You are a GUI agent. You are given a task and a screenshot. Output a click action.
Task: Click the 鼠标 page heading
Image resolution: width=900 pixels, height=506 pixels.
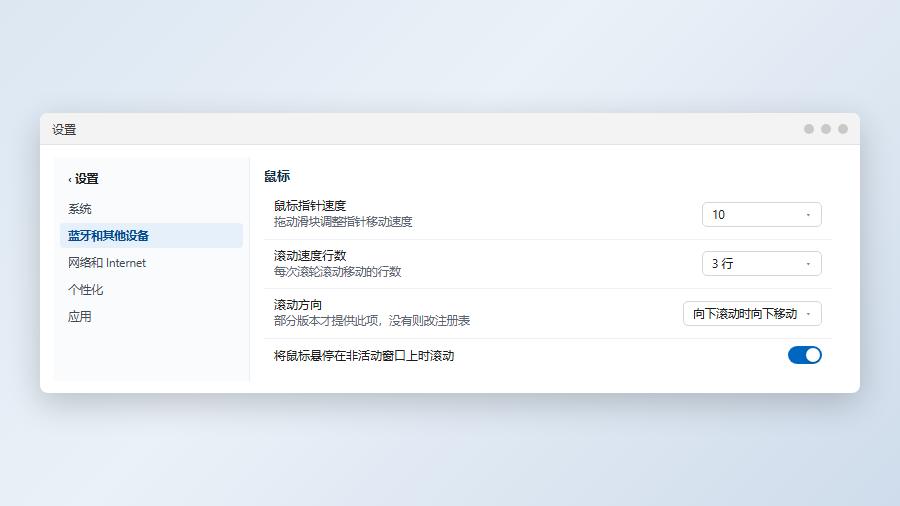277,176
